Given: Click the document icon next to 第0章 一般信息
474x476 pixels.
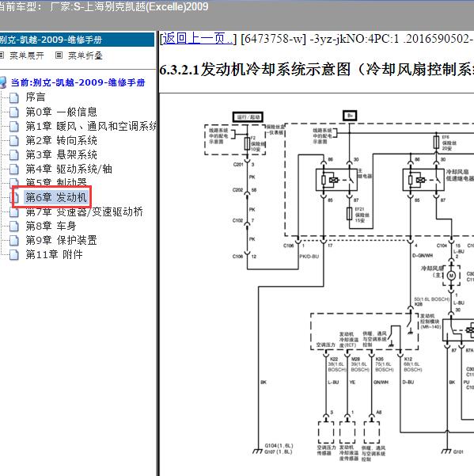Looking at the screenshot, I should pyautogui.click(x=13, y=112).
